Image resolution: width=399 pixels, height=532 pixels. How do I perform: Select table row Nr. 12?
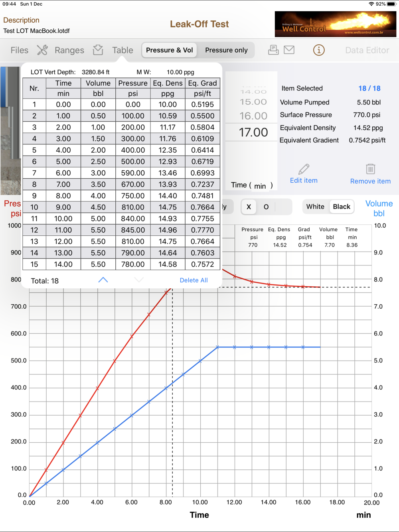pyautogui.click(x=121, y=230)
